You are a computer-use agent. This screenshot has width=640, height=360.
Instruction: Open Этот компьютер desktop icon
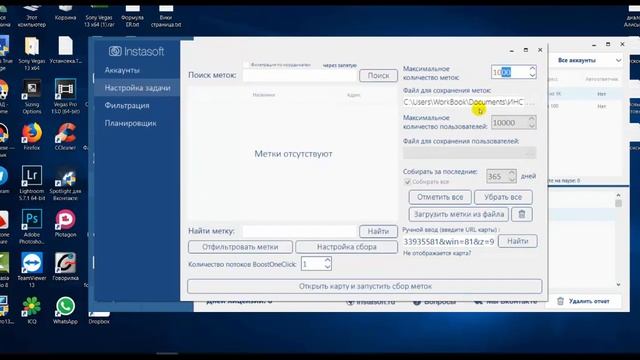[31, 16]
